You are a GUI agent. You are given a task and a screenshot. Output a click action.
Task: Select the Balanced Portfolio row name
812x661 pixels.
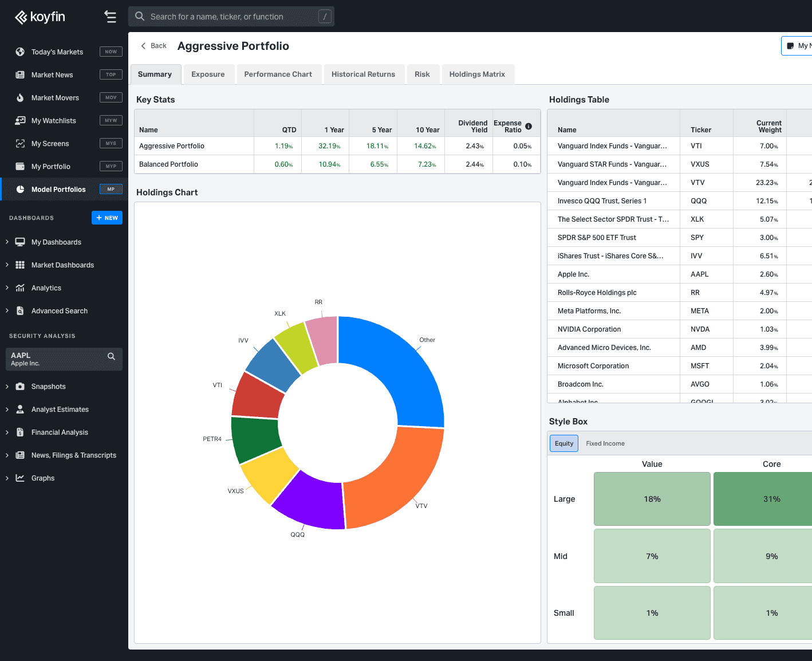pos(168,164)
